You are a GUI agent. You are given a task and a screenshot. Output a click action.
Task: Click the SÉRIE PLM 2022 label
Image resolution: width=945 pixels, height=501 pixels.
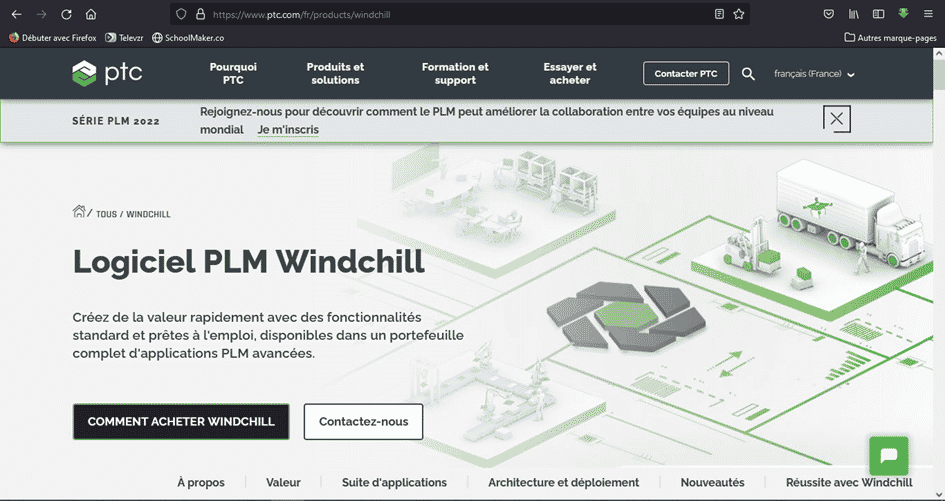116,121
